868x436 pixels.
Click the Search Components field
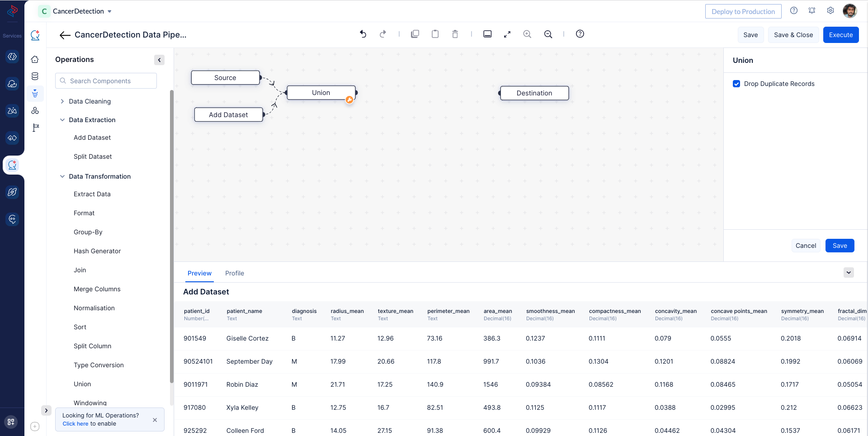tap(106, 81)
